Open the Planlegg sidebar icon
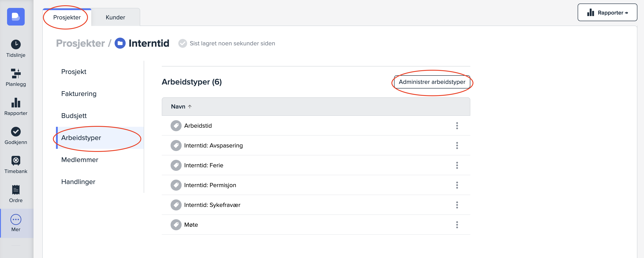The image size is (644, 258). [16, 74]
